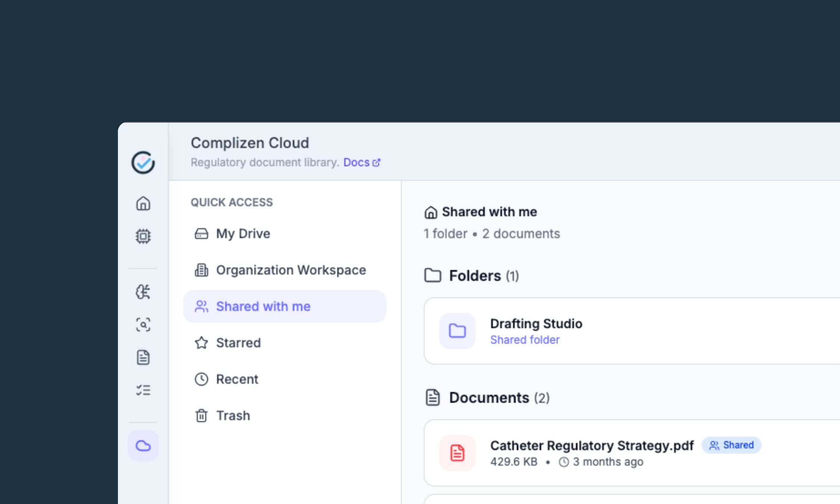Click the red PDF file icon
840x504 pixels.
pyautogui.click(x=457, y=453)
